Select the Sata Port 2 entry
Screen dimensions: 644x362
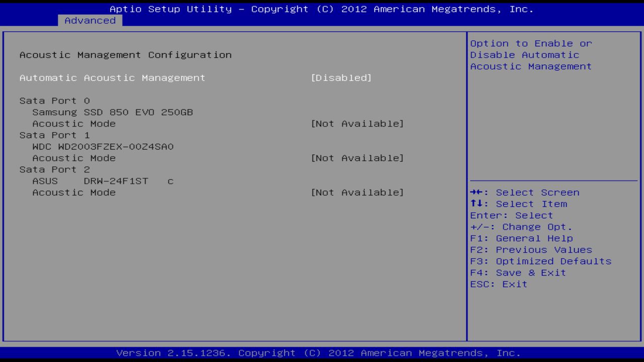click(x=55, y=169)
